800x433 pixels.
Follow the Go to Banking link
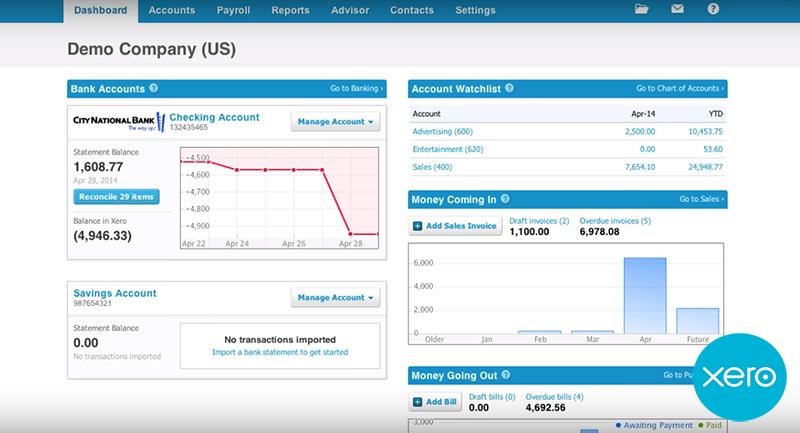[357, 89]
